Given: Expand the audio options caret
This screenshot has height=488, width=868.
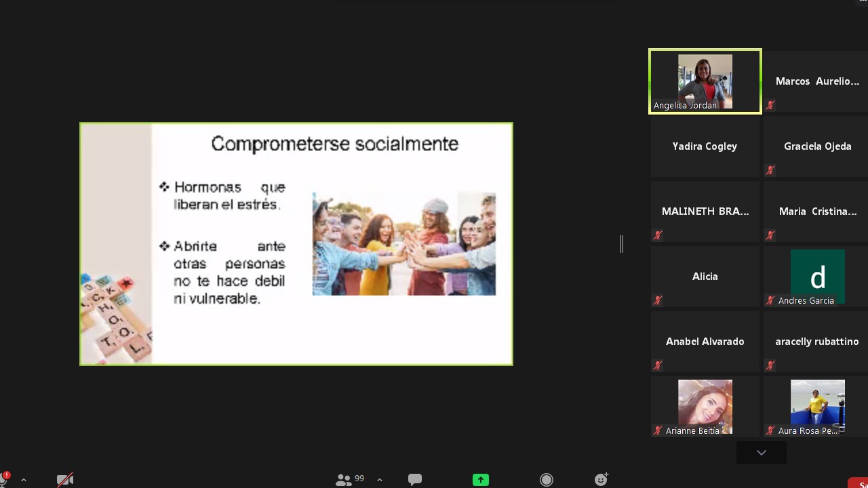Looking at the screenshot, I should [x=24, y=480].
